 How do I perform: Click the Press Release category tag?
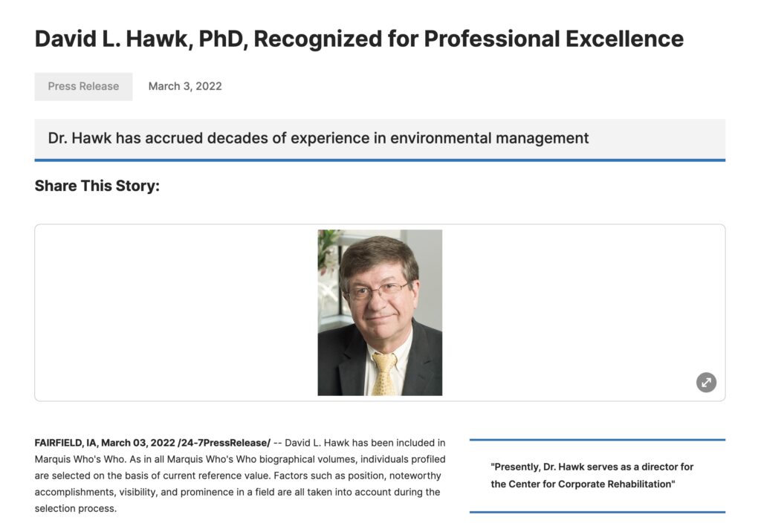tap(83, 86)
